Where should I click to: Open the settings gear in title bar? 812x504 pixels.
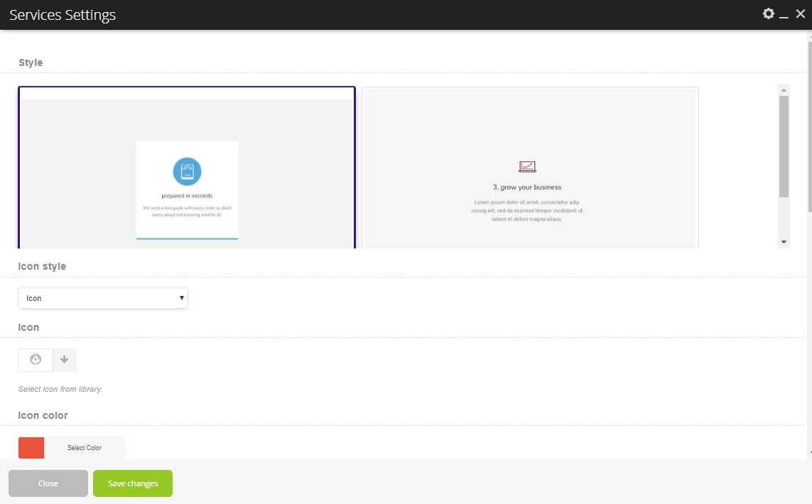pyautogui.click(x=769, y=14)
